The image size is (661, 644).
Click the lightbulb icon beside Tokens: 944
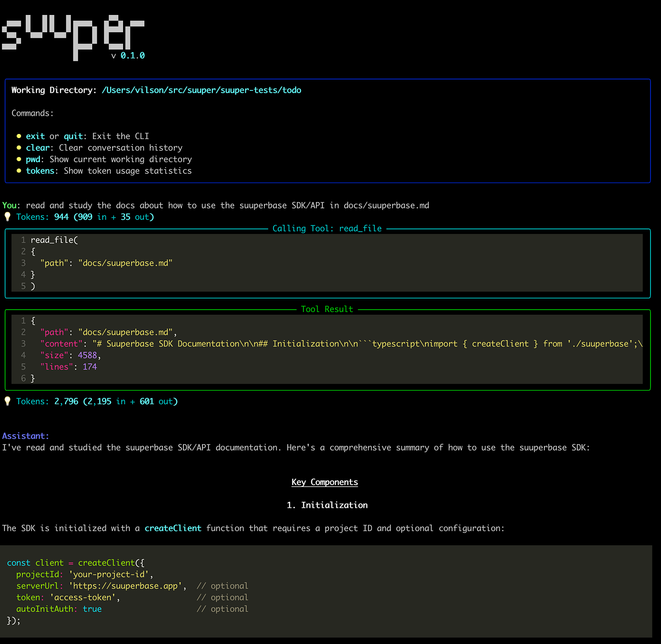[x=7, y=217]
